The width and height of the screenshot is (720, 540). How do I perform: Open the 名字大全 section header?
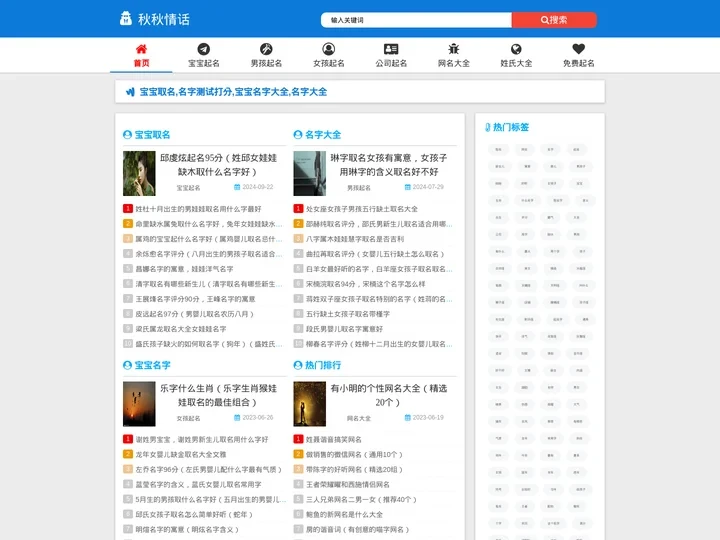click(x=323, y=135)
